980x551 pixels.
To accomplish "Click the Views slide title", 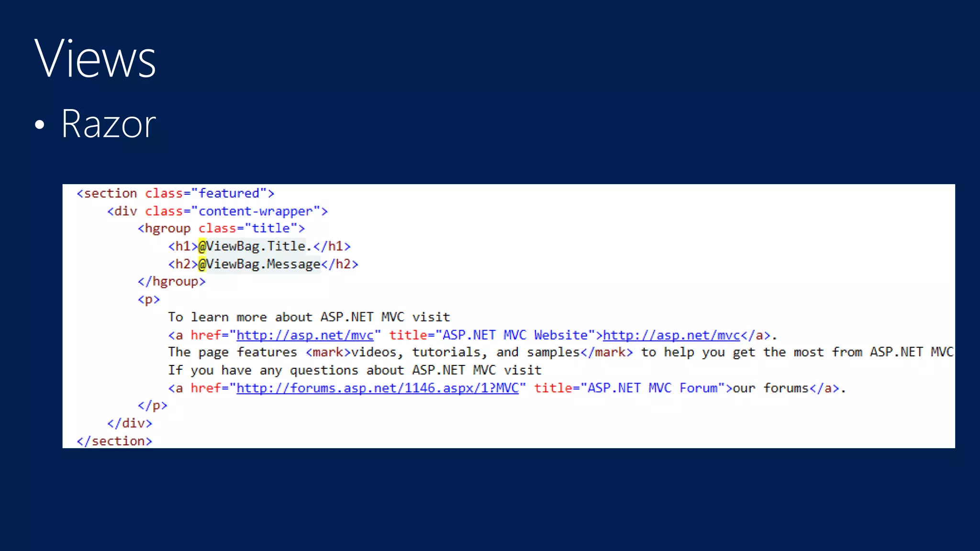I will pos(95,58).
